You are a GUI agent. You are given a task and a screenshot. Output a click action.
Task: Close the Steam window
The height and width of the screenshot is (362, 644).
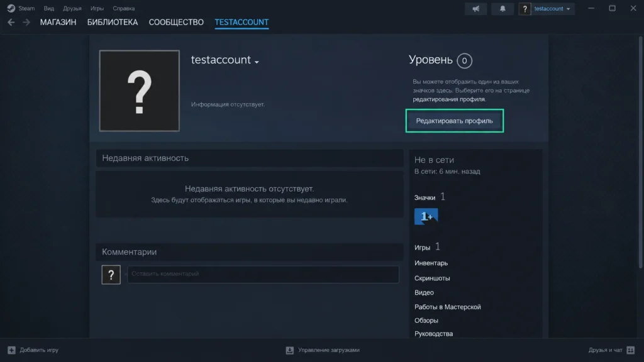pyautogui.click(x=633, y=8)
